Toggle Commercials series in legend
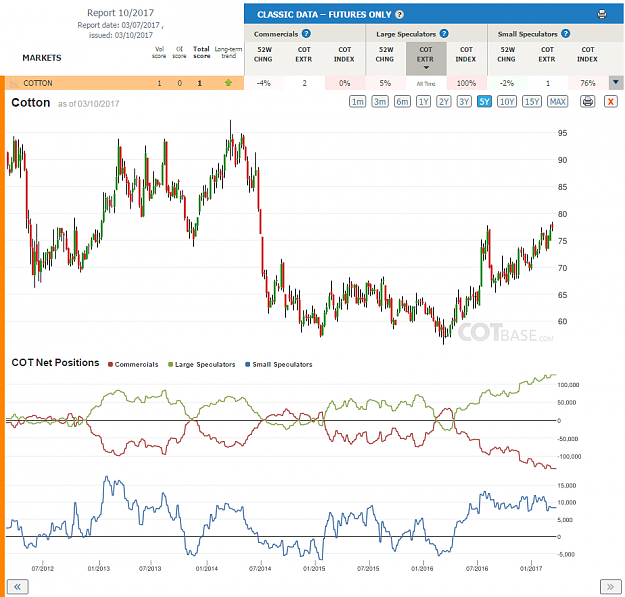The image size is (625, 597). (133, 364)
